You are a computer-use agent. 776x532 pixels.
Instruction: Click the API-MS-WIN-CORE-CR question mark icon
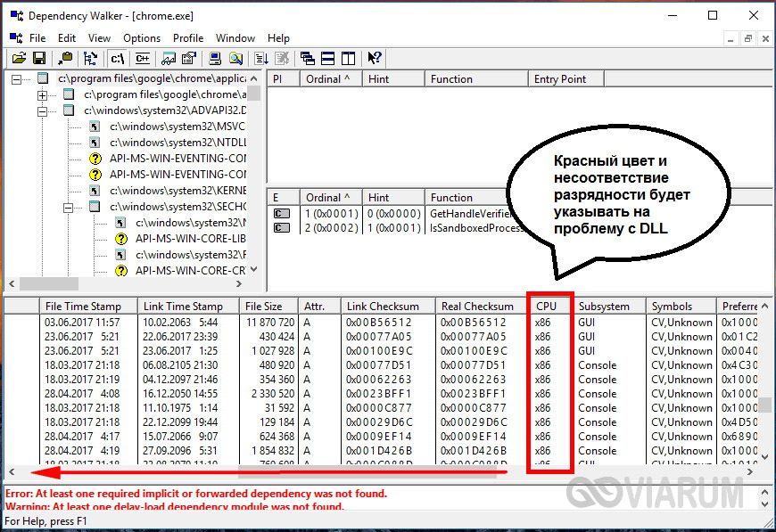click(120, 271)
